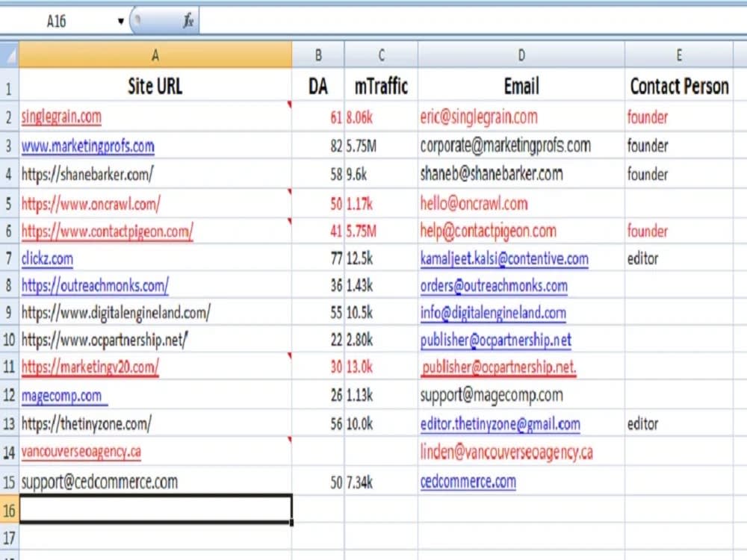This screenshot has height=560, width=747.
Task: Select the mTraffic value 7.34k cell
Action: pyautogui.click(x=381, y=482)
